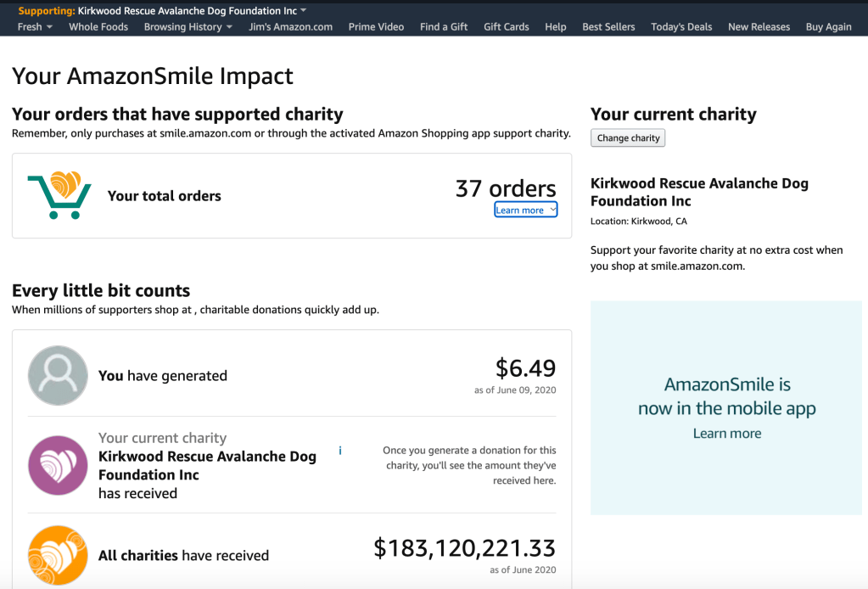Go to Today's Deals
This screenshot has height=589, width=868.
click(x=681, y=26)
